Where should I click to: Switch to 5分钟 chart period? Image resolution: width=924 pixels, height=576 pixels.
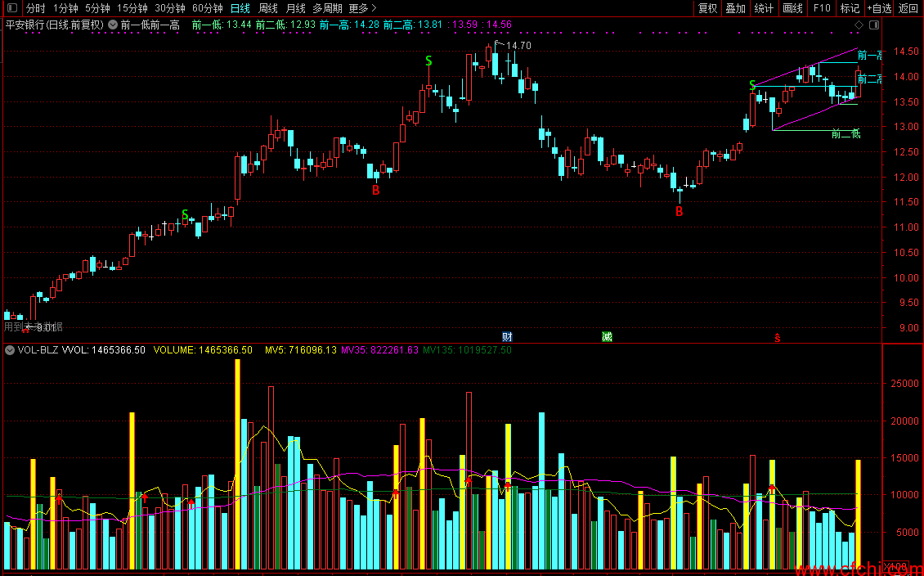(x=97, y=8)
